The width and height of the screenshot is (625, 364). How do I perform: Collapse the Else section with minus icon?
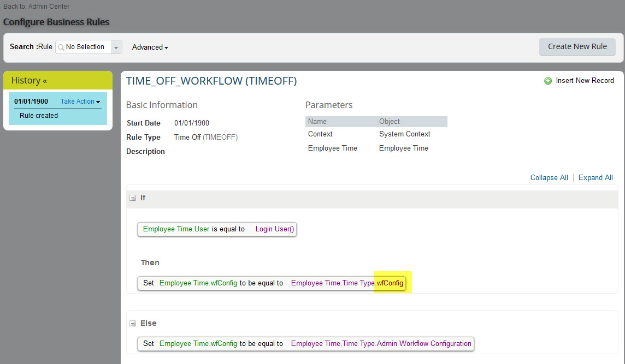coord(132,324)
